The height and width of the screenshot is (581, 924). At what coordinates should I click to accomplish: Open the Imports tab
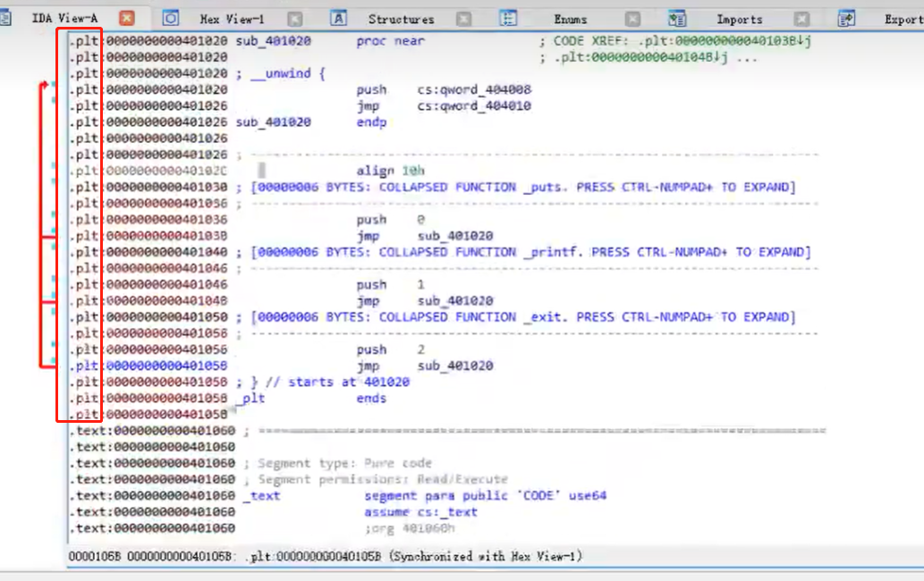(740, 19)
